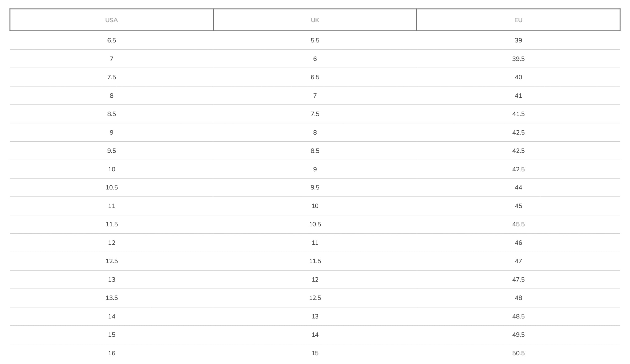630x364 pixels.
Task: Click USA size 12.5 cell
Action: [112, 261]
